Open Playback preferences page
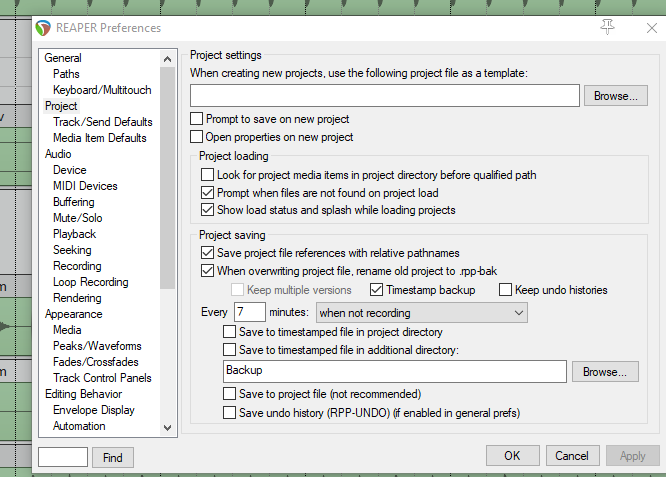666x477 pixels. click(74, 234)
